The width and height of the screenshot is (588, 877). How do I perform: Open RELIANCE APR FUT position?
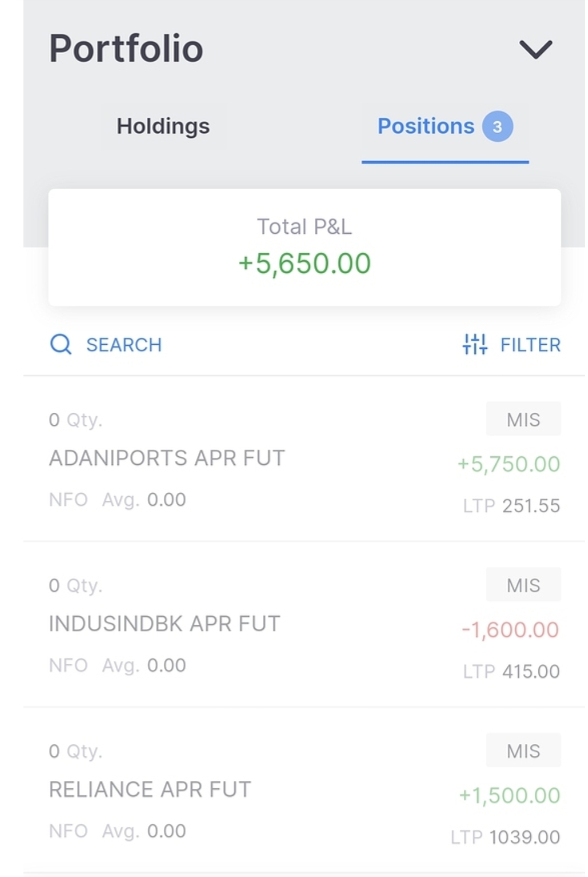click(150, 790)
